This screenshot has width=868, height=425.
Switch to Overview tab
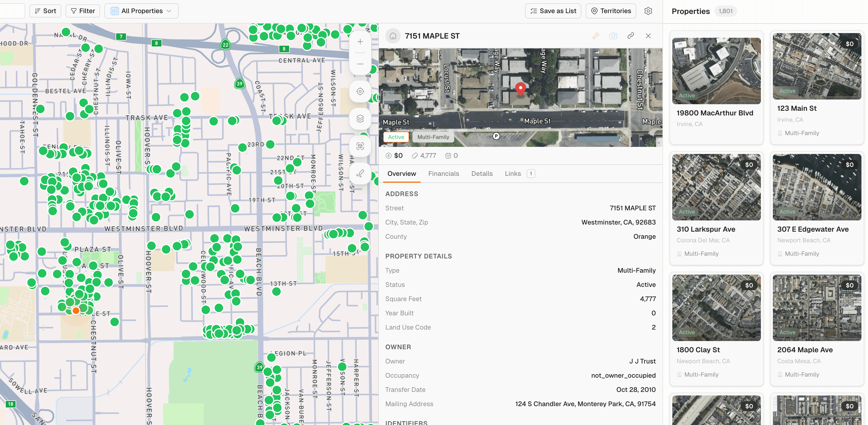pyautogui.click(x=402, y=174)
